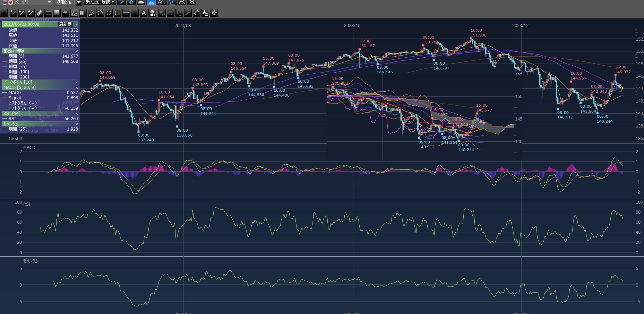
Task: Open the ドル/円 currency pair dropdown
Action: click(x=49, y=2)
